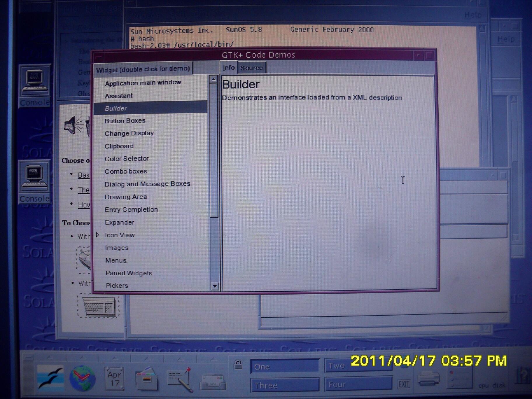Select the Menus demo

tap(116, 260)
